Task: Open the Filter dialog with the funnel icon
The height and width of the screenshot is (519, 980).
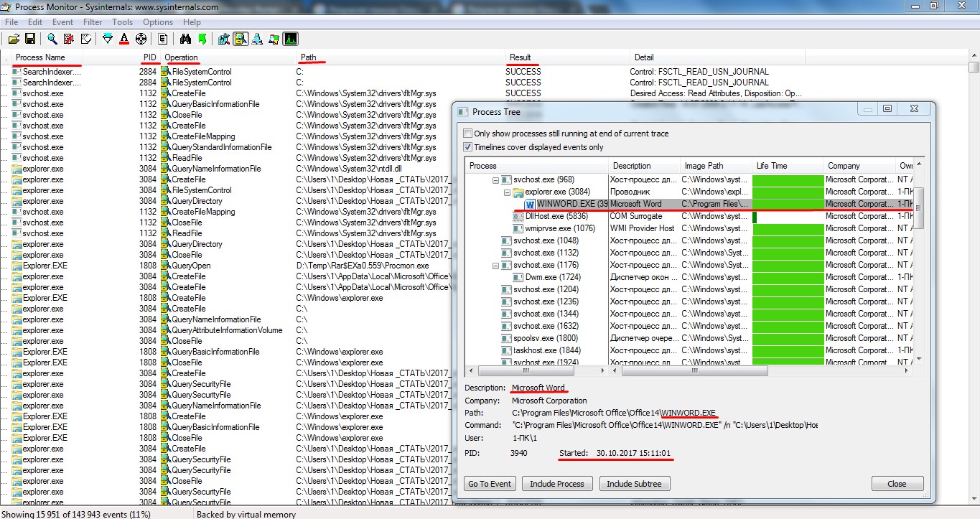Action: point(108,38)
